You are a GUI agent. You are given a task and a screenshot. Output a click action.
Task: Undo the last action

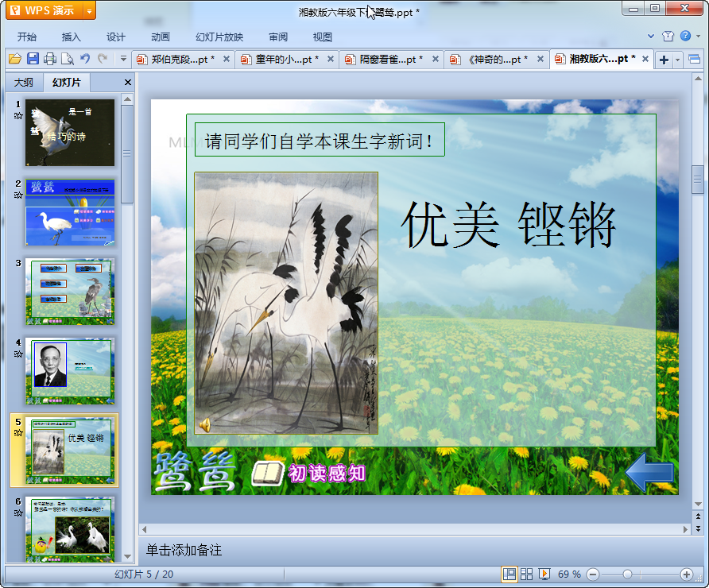pyautogui.click(x=85, y=58)
